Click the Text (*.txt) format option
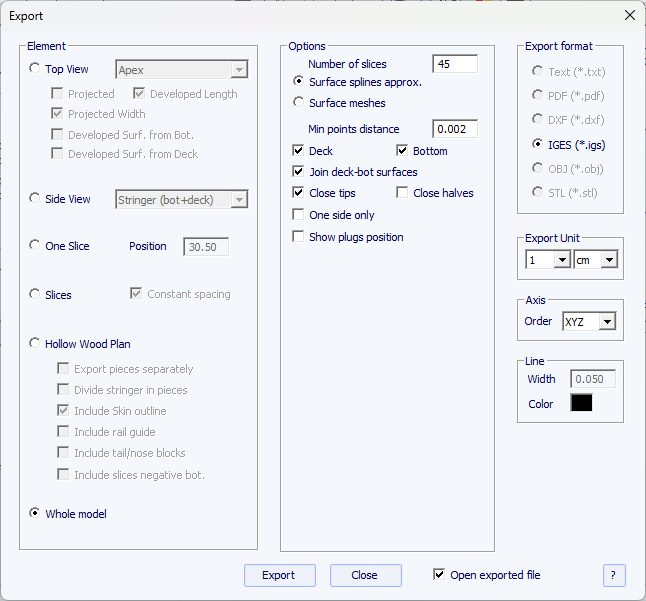646x601 pixels. (537, 71)
